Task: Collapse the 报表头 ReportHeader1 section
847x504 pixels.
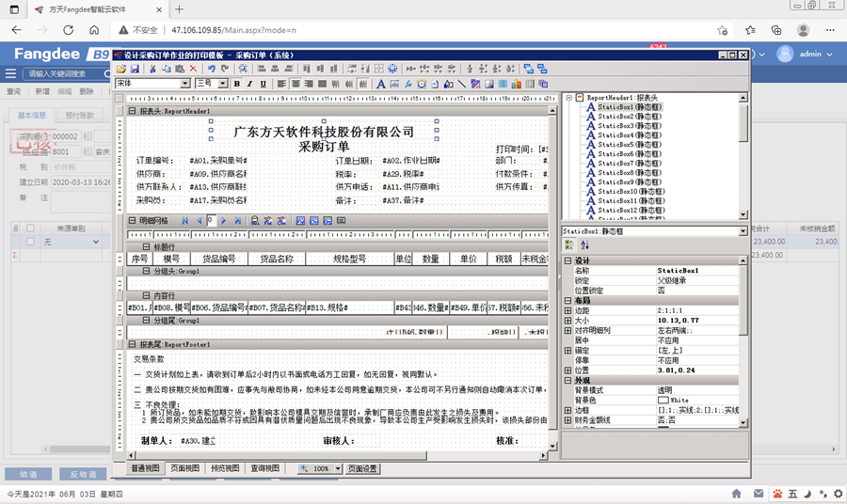Action: [x=132, y=111]
